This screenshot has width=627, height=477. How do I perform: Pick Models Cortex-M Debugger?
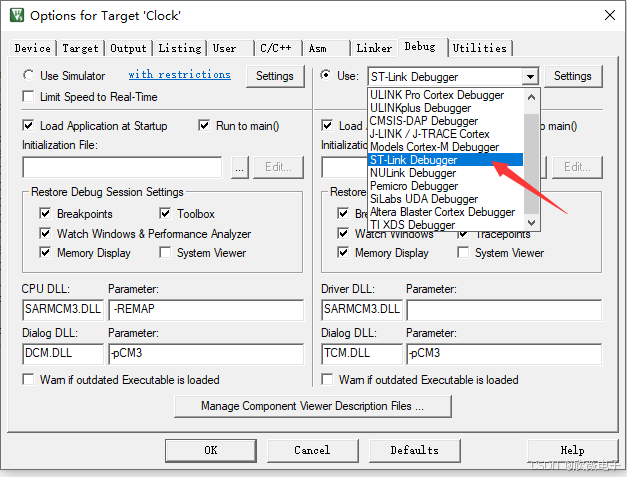[x=445, y=147]
